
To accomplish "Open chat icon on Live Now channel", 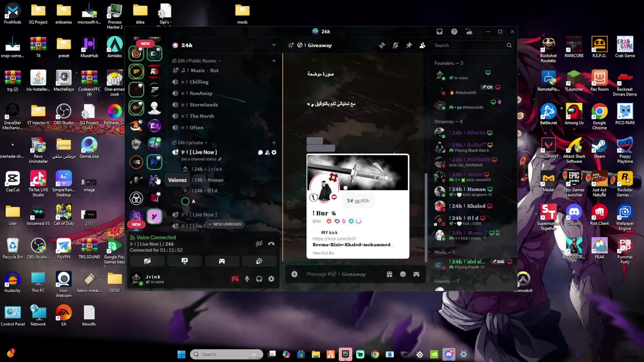I will coord(260,152).
